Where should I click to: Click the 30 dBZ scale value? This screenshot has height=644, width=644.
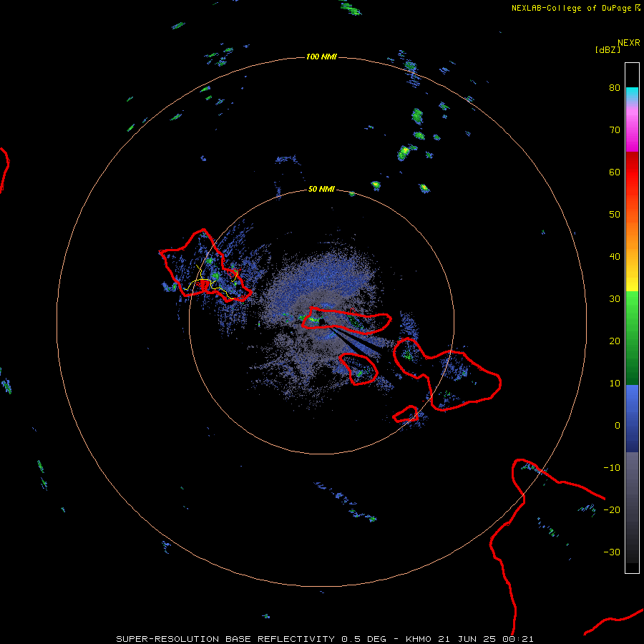coord(615,299)
